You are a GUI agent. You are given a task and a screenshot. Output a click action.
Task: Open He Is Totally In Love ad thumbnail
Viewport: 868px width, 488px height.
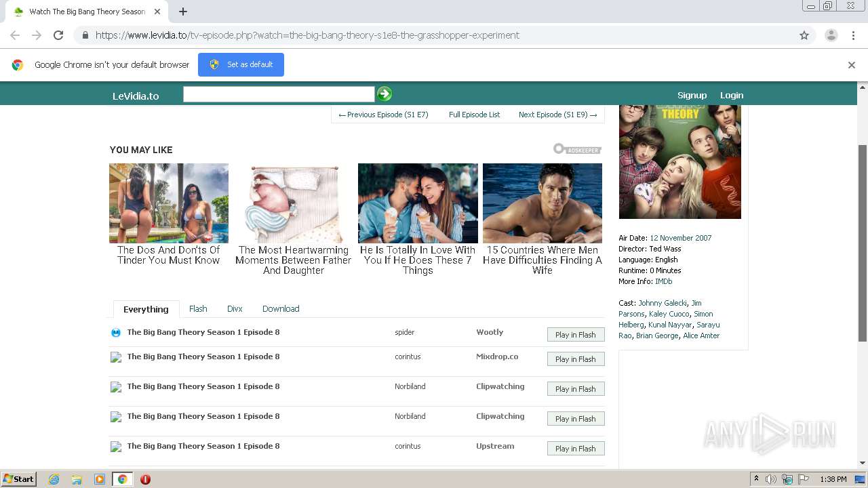pyautogui.click(x=418, y=203)
